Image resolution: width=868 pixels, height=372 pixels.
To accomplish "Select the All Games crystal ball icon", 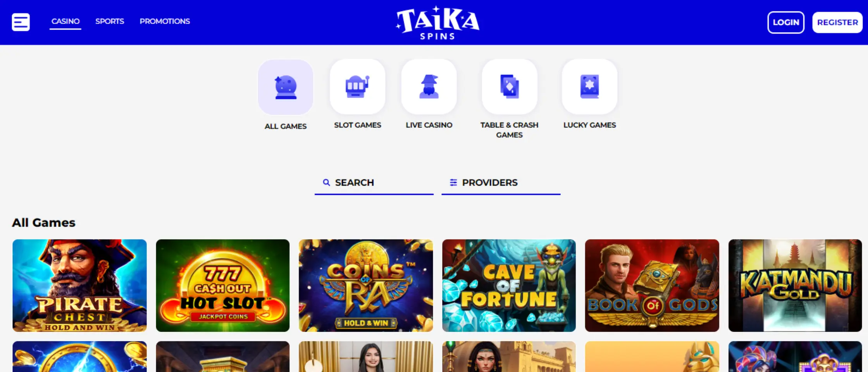I will [x=286, y=87].
